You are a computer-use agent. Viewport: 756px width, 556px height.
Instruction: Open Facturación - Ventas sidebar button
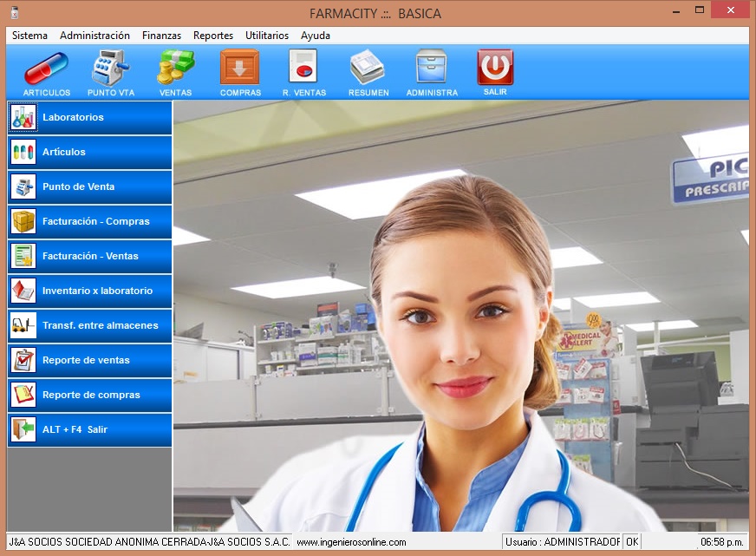tap(89, 256)
